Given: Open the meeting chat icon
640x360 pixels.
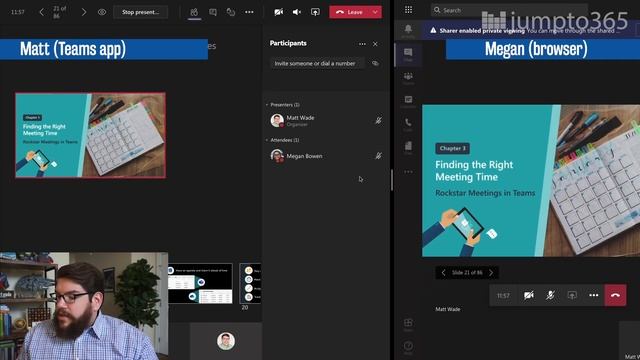Looking at the screenshot, I should click(x=213, y=12).
